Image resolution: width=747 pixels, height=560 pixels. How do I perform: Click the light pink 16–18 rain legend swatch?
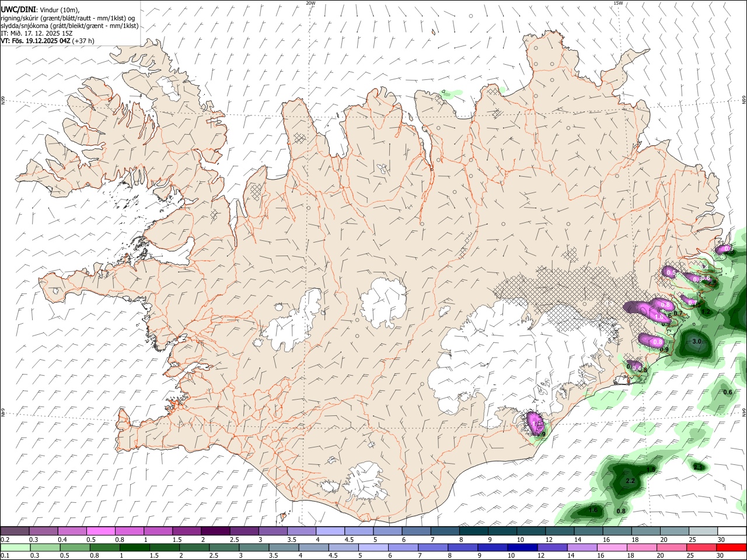(612, 547)
